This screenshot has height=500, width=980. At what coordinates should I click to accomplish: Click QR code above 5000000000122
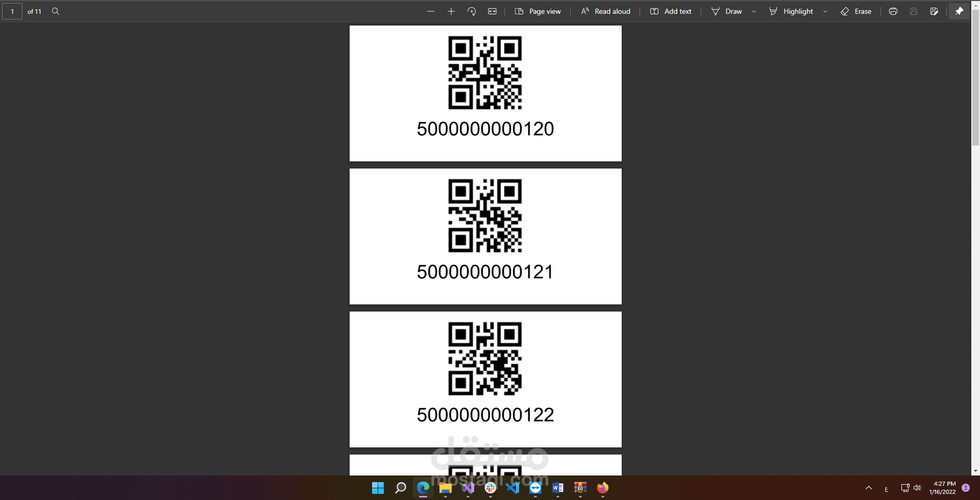[485, 359]
